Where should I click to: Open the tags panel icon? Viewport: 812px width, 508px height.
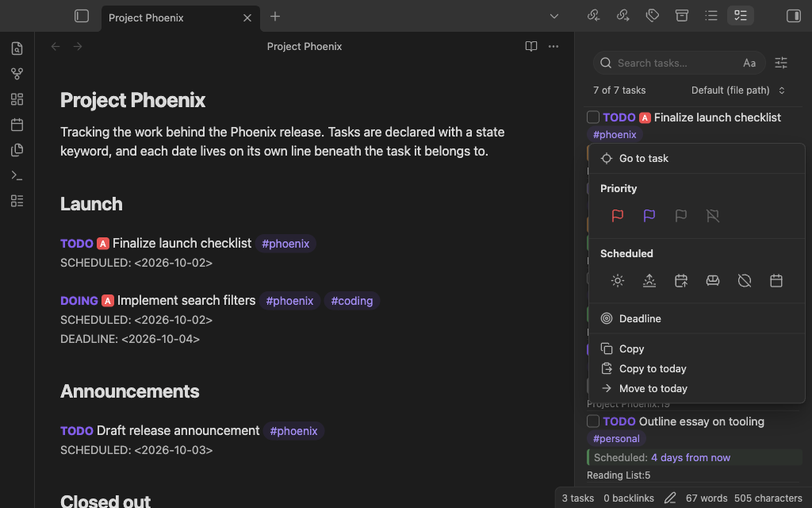(653, 16)
